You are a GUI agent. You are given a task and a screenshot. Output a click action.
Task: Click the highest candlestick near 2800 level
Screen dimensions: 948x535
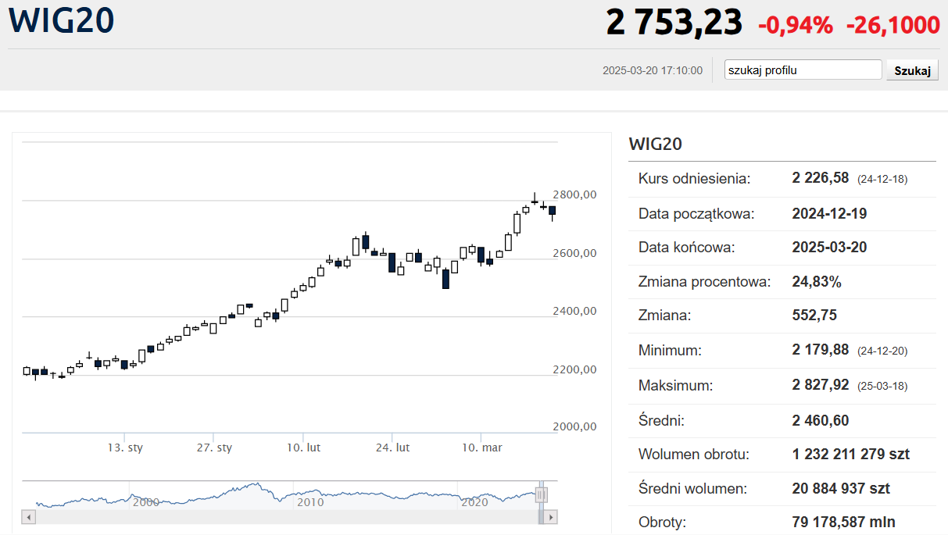pos(534,199)
